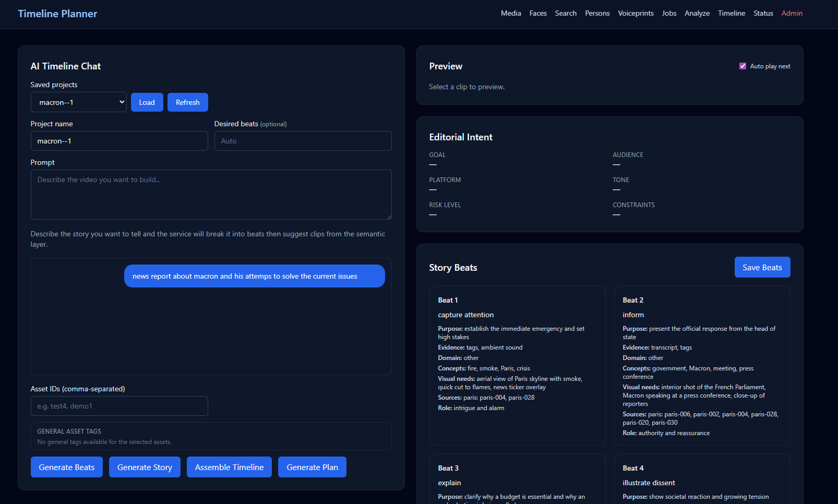Click the Generate Plan button
Image resolution: width=838 pixels, height=504 pixels.
pos(312,467)
